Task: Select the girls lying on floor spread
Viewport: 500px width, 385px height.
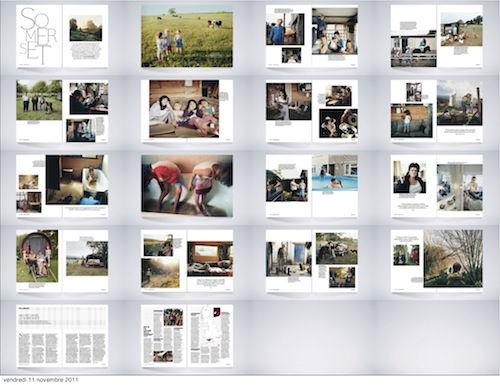Action: pyautogui.click(x=187, y=111)
